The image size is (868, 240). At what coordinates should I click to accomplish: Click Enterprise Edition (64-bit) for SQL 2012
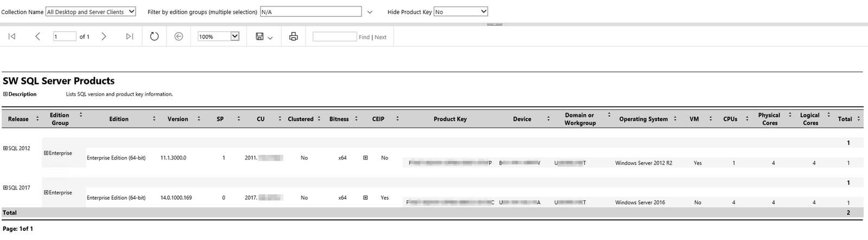point(116,158)
